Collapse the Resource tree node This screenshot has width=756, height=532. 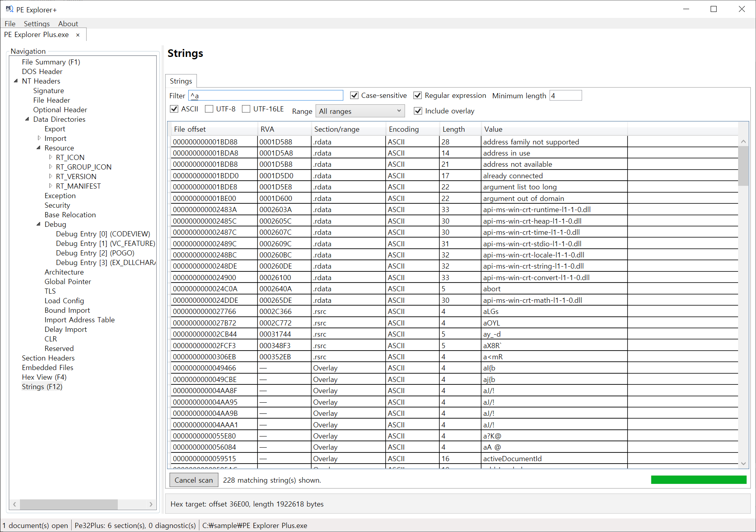point(39,148)
